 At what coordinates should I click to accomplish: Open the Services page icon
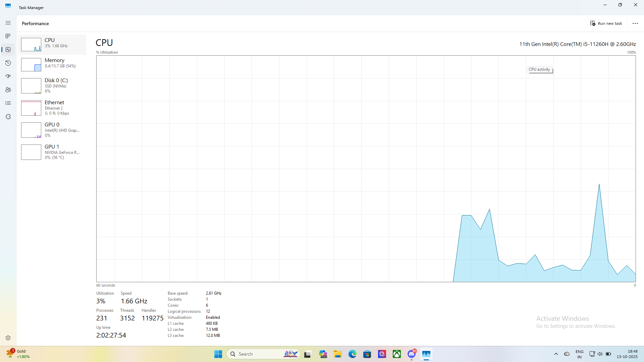pos(8,117)
